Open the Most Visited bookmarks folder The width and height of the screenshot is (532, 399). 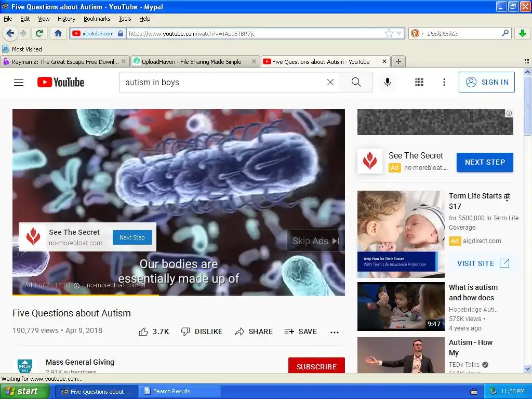pyautogui.click(x=22, y=49)
